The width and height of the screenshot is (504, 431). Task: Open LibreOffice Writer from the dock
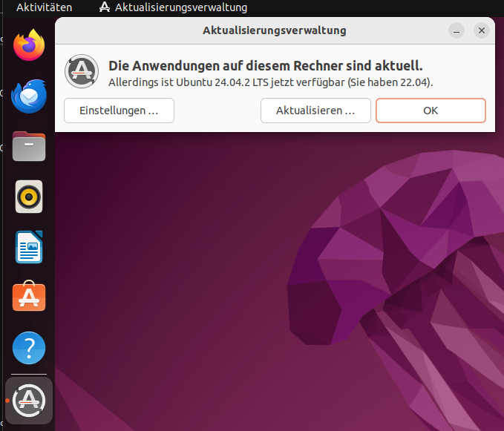point(29,247)
